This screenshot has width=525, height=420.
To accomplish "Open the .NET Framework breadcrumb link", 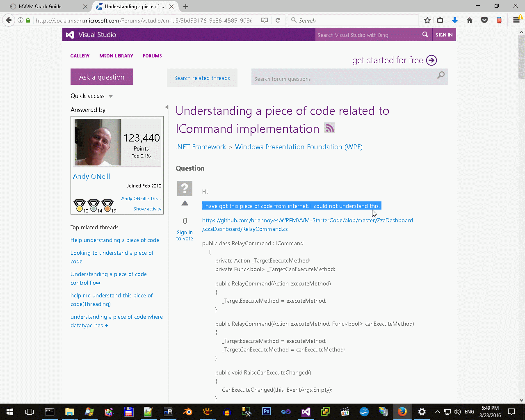I will (x=201, y=147).
